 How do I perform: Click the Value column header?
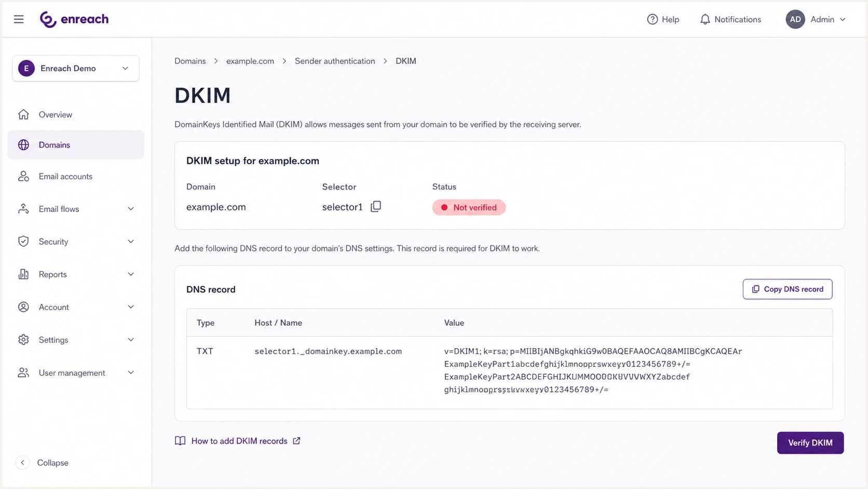454,323
